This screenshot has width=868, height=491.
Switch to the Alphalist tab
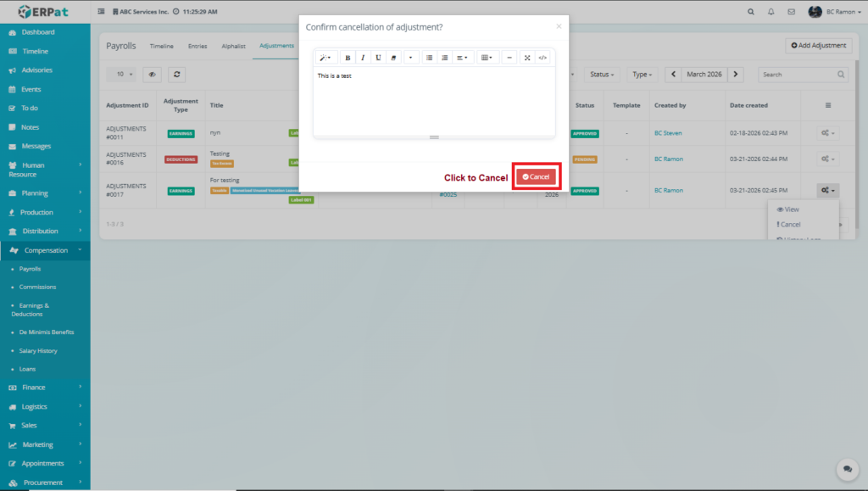(x=234, y=46)
